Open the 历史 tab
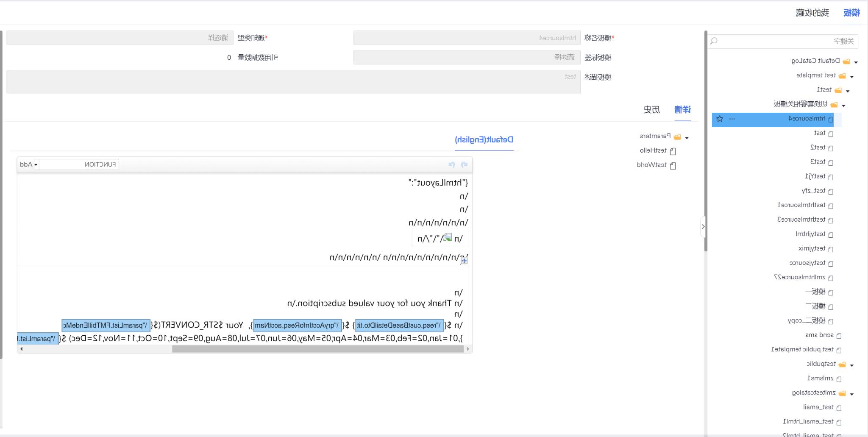 pyautogui.click(x=651, y=110)
